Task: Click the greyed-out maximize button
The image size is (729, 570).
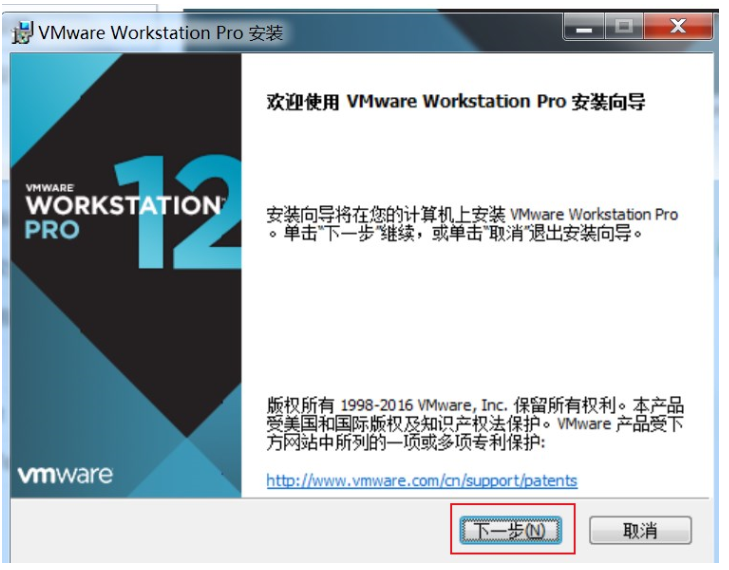Action: point(623,27)
